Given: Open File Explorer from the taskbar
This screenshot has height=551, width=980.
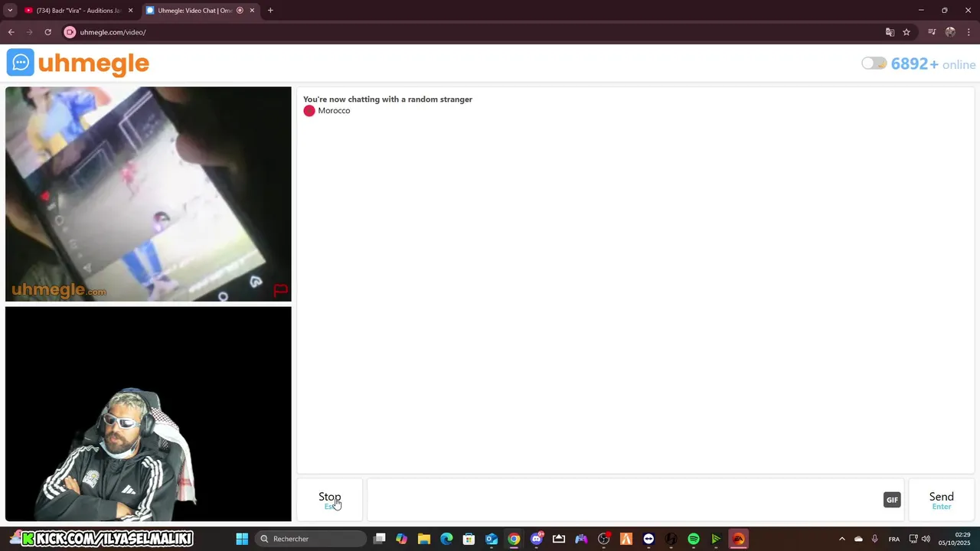Looking at the screenshot, I should click(424, 539).
